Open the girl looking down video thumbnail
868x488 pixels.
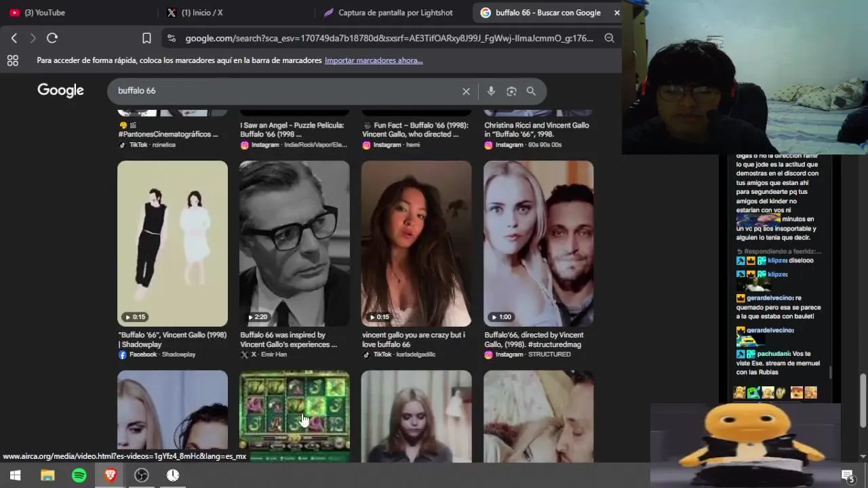(x=416, y=416)
